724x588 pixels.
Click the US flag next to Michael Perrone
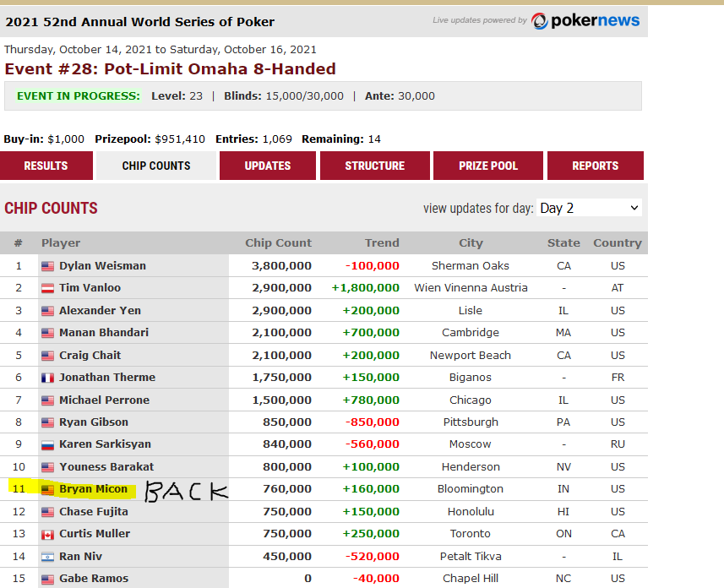(x=47, y=400)
